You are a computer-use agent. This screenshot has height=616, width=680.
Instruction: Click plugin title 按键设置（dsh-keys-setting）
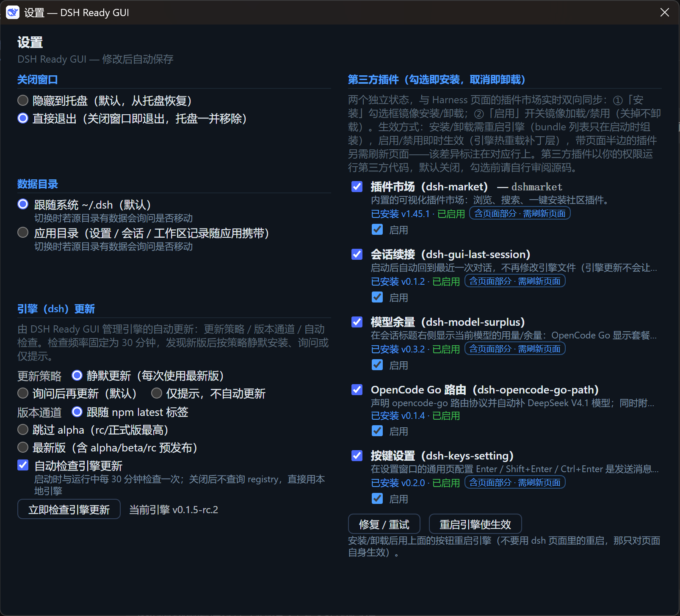442,456
